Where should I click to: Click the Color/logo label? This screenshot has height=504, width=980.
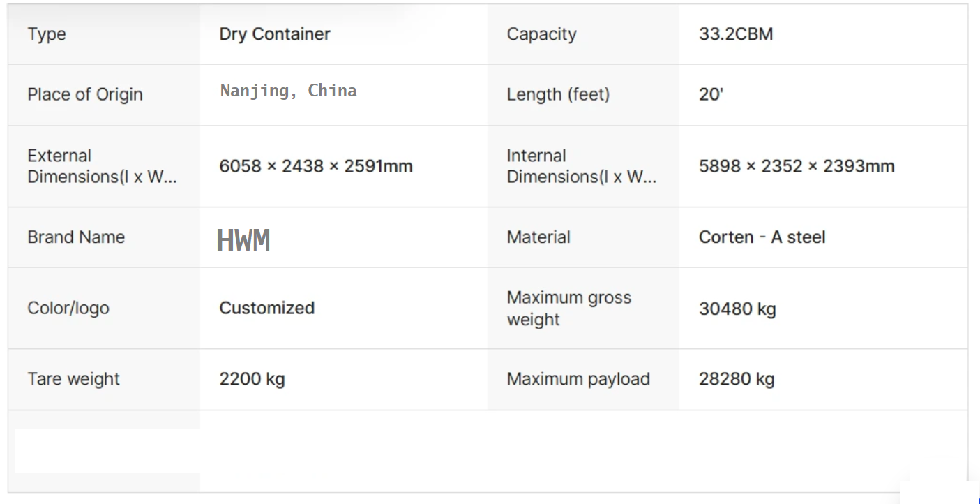[x=68, y=308]
